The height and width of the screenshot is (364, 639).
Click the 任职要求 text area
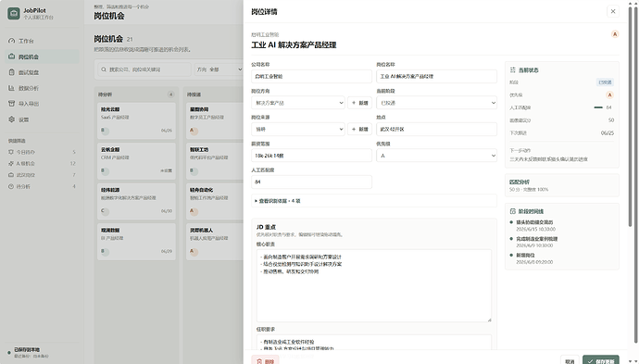374,343
